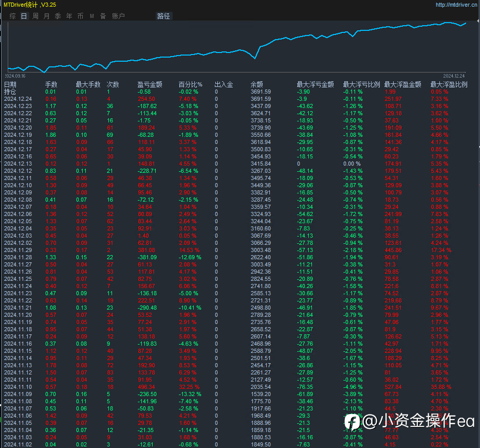Open the 季 quarterly tab

point(58,16)
